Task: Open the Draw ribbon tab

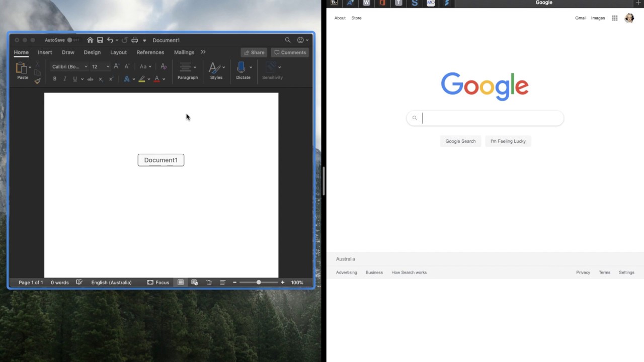Action: (68, 52)
